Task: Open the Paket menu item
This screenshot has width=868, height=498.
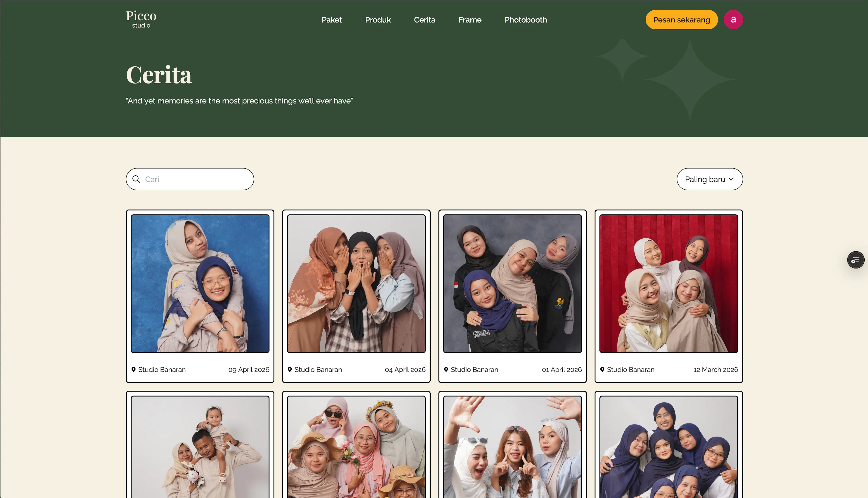Action: click(332, 20)
